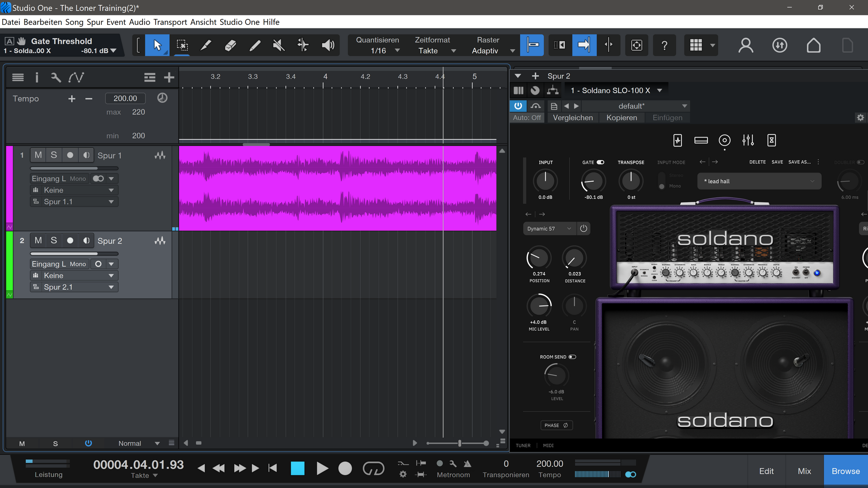Adjust the MIC LEVEL knob
Screen dimensions: 868x488
pos(539,306)
